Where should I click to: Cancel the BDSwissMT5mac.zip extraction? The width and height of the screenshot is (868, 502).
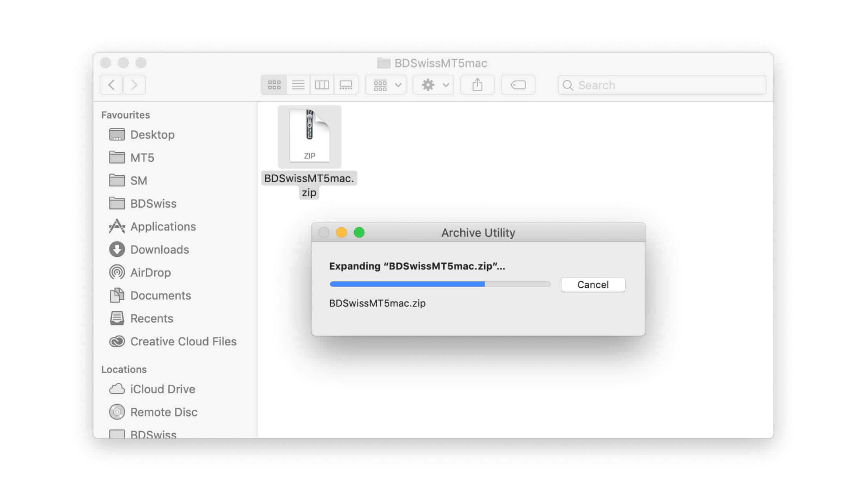click(x=593, y=284)
